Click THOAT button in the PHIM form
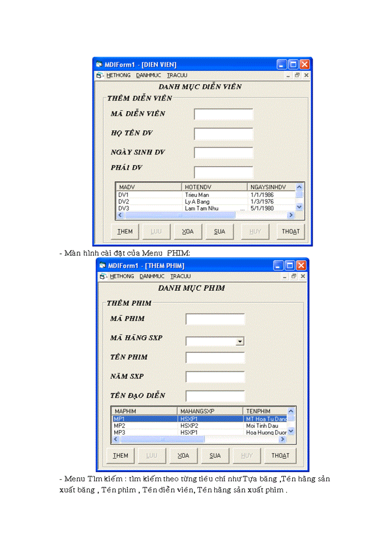This screenshot has width=392, height=540. coord(280,456)
